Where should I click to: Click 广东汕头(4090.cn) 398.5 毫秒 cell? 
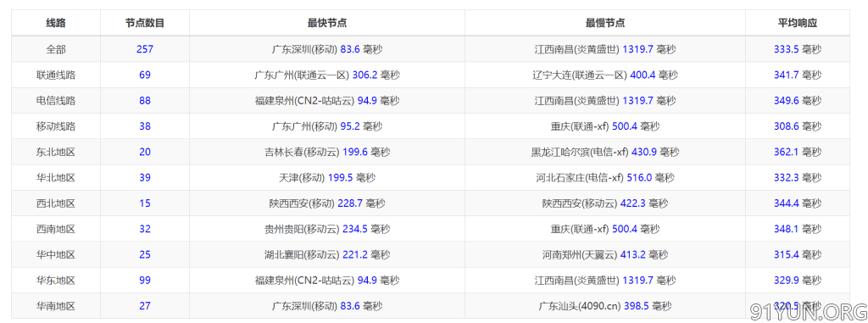point(605,306)
